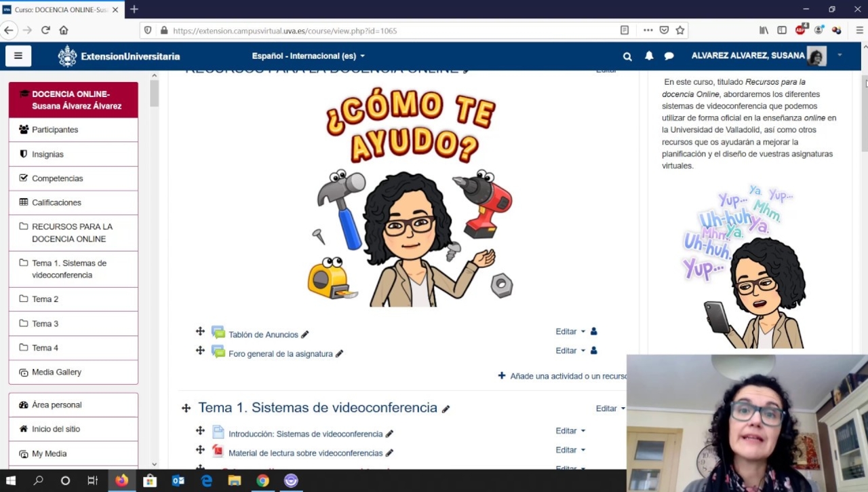This screenshot has height=492, width=868.
Task: Toggle the hamburger side menu button
Action: click(x=18, y=56)
